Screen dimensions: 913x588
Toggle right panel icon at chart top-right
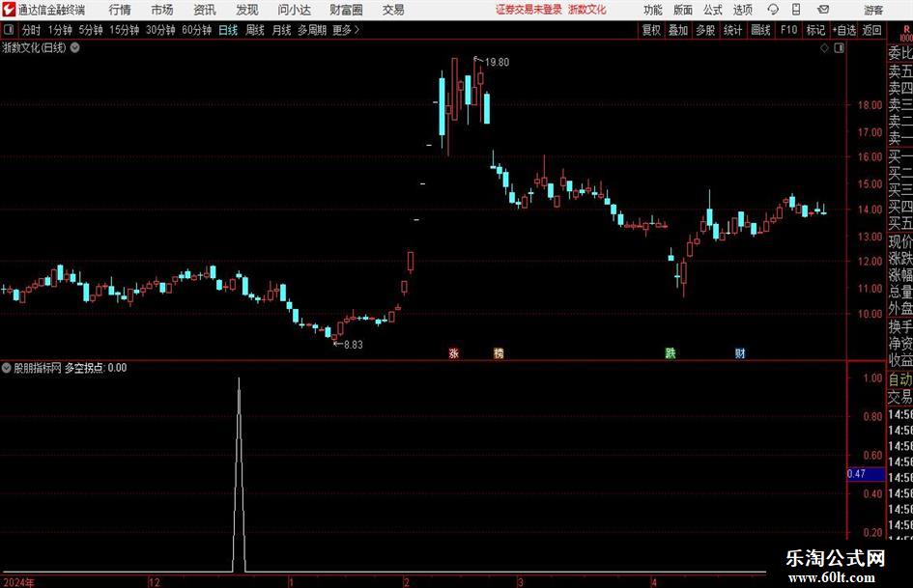[839, 48]
